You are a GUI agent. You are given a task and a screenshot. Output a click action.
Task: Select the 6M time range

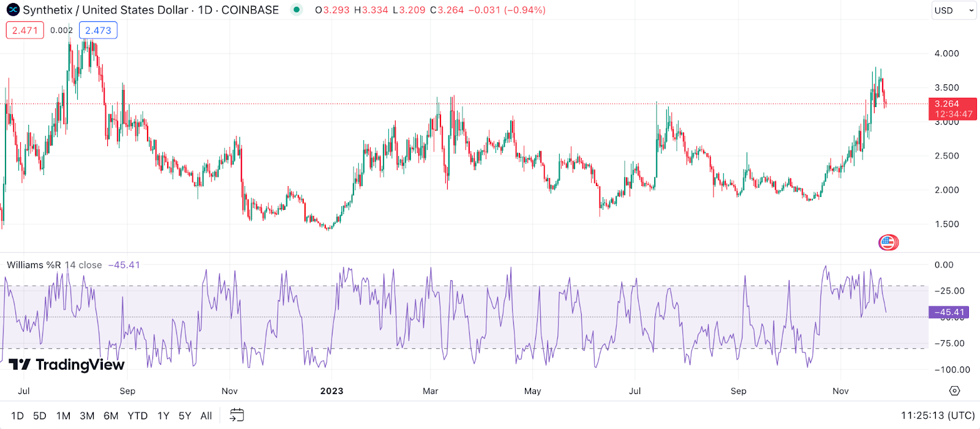click(111, 416)
